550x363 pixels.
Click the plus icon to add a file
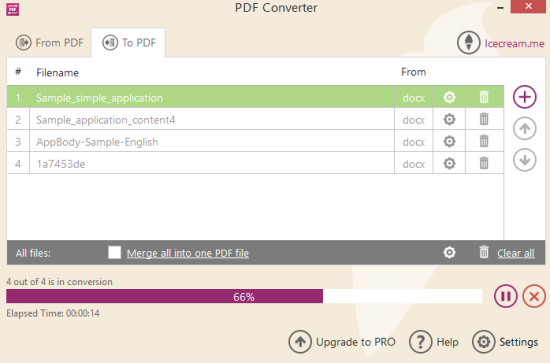(525, 97)
